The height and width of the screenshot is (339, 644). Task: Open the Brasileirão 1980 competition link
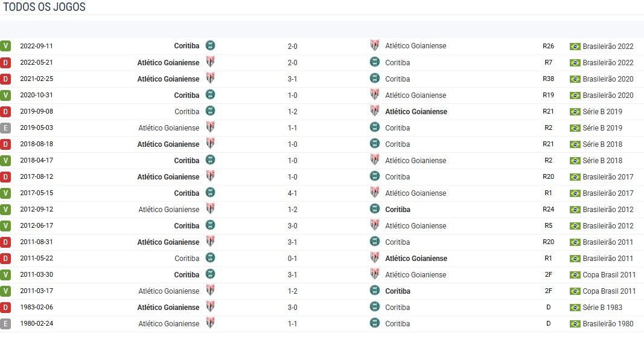[608, 324]
